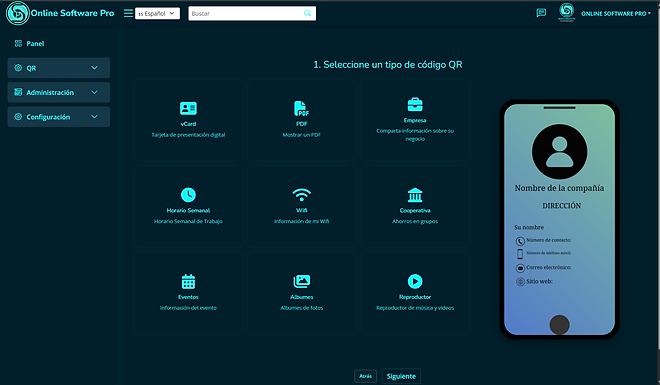Open the Configuración sidebar menu

(59, 117)
